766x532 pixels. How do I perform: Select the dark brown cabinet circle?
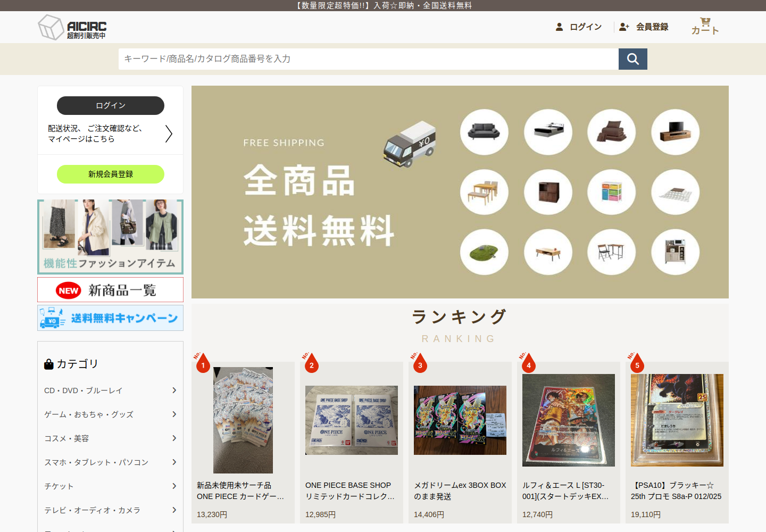[548, 192]
